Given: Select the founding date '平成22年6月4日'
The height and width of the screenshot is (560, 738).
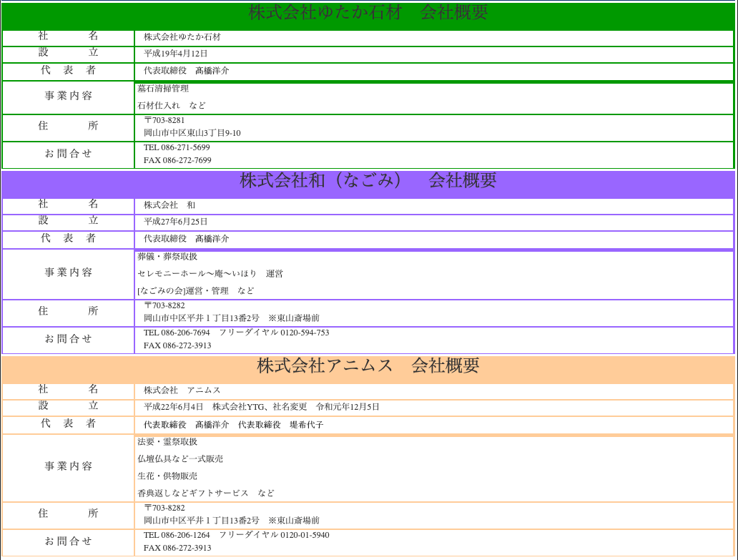Looking at the screenshot, I should (x=174, y=407).
